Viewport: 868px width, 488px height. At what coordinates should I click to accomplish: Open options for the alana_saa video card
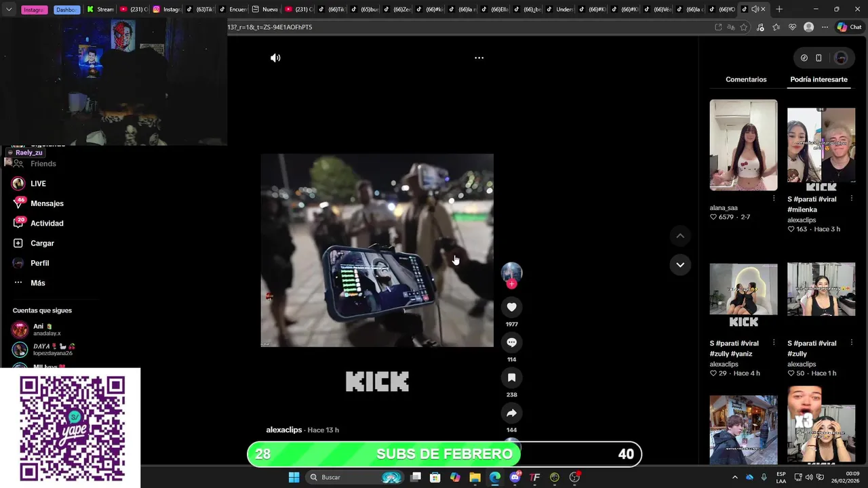point(774,199)
